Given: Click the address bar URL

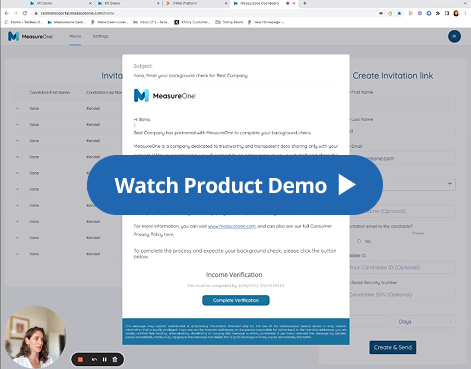Looking at the screenshot, I should coord(77,13).
